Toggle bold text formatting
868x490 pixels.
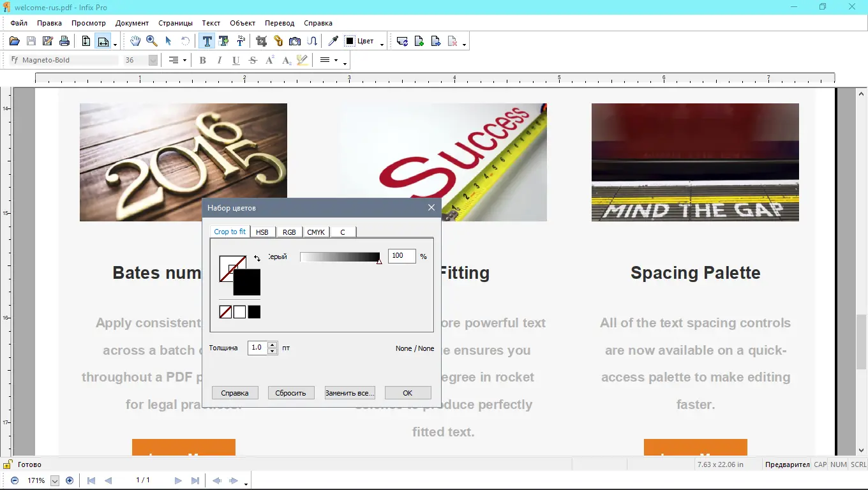(x=202, y=60)
